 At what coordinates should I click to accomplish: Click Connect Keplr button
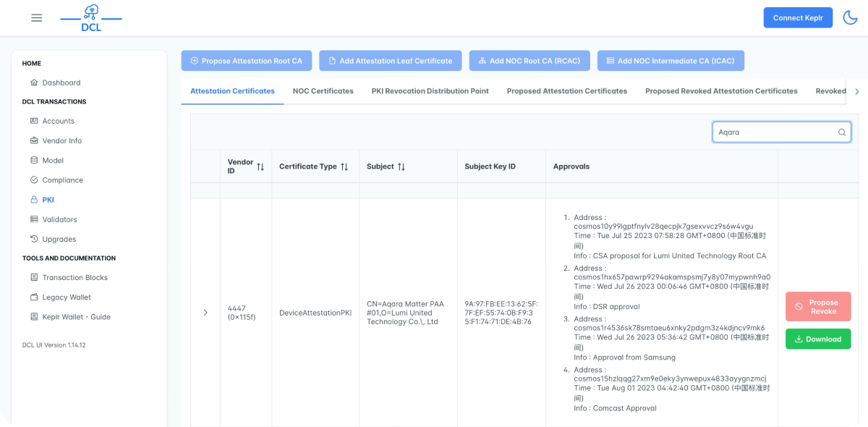[798, 17]
